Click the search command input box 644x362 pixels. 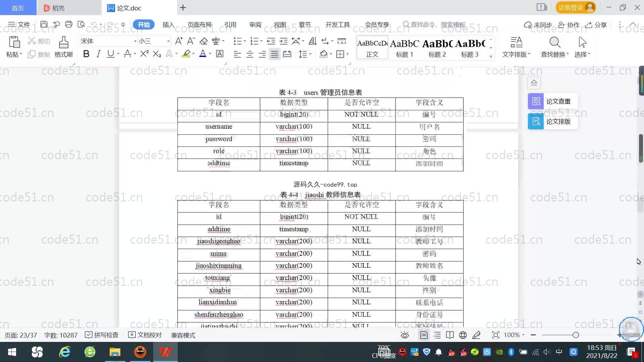[x=434, y=24]
